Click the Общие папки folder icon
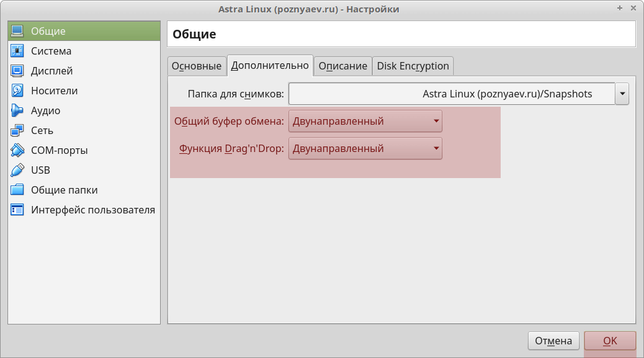Viewport: 644px width, 358px height. point(17,190)
